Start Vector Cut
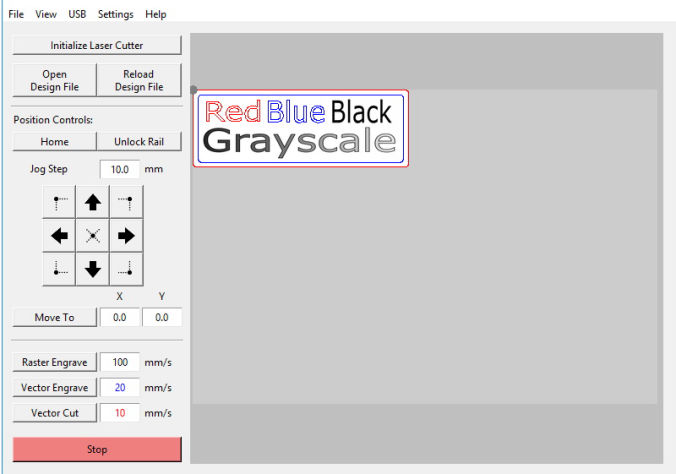The height and width of the screenshot is (474, 676). [x=54, y=413]
